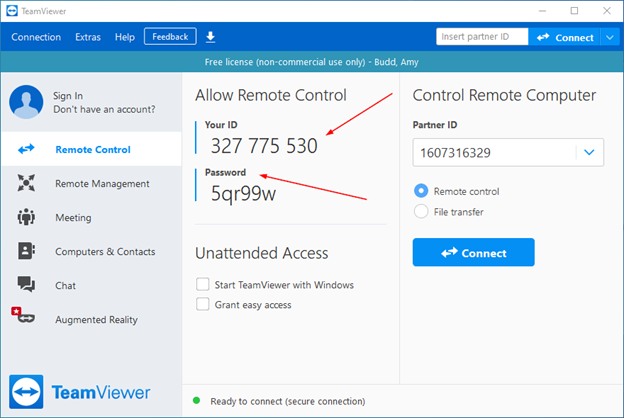Enable Start TeamViewer with Windows checkbox

(203, 284)
